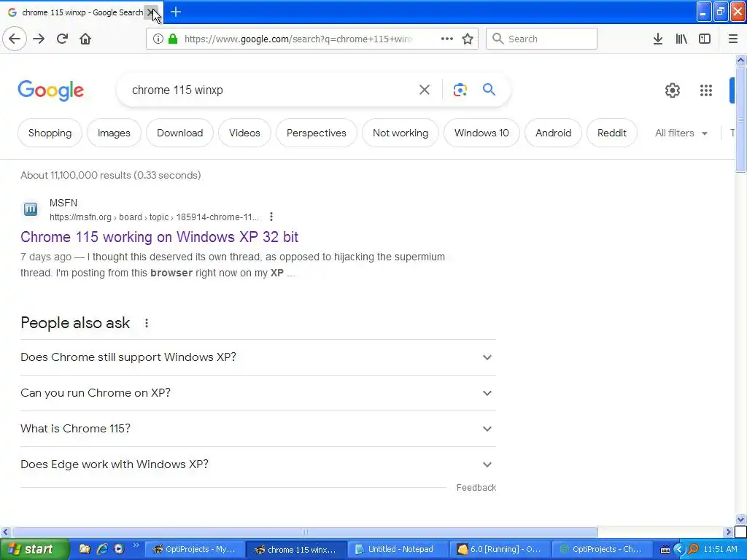Expand 'Does Edge work with Windows XP?'
This screenshot has width=747, height=560.
click(258, 464)
